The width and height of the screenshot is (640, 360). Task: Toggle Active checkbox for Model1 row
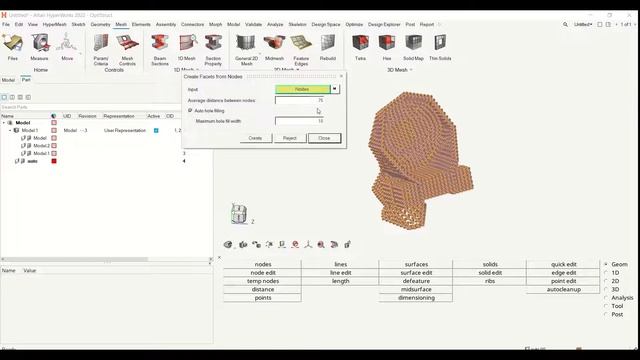[156, 131]
